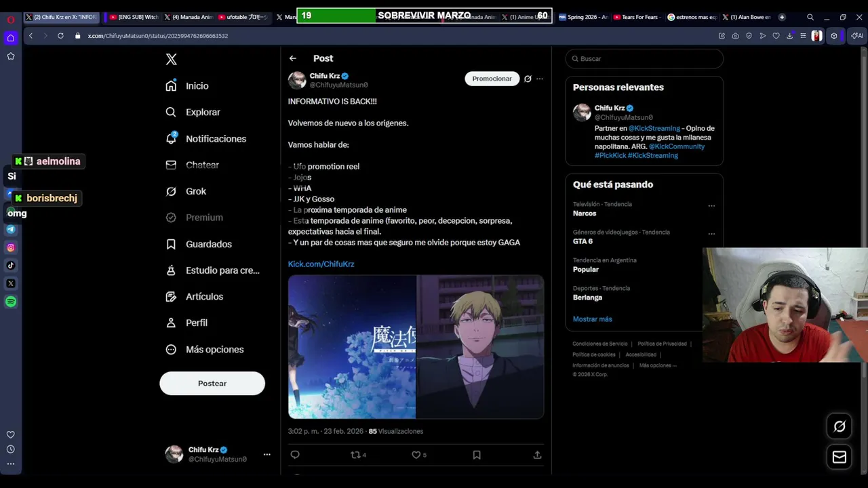The width and height of the screenshot is (868, 488).
Task: Open Opera sidebar three-dot settings
Action: 11,464
